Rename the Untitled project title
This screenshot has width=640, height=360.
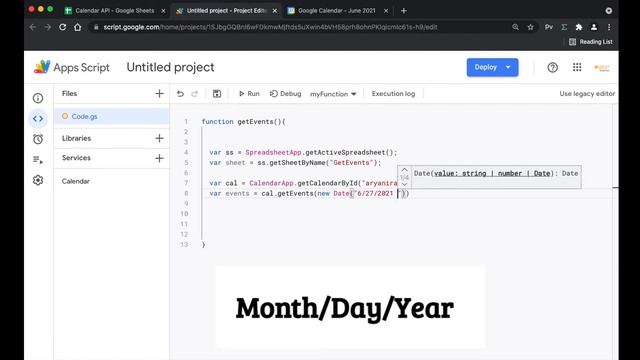tap(170, 67)
